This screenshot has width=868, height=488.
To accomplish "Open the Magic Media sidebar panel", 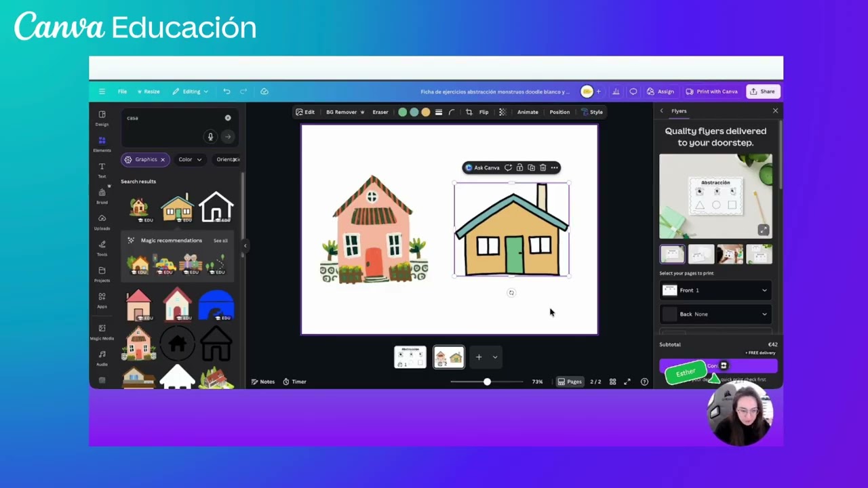I will coord(102,331).
